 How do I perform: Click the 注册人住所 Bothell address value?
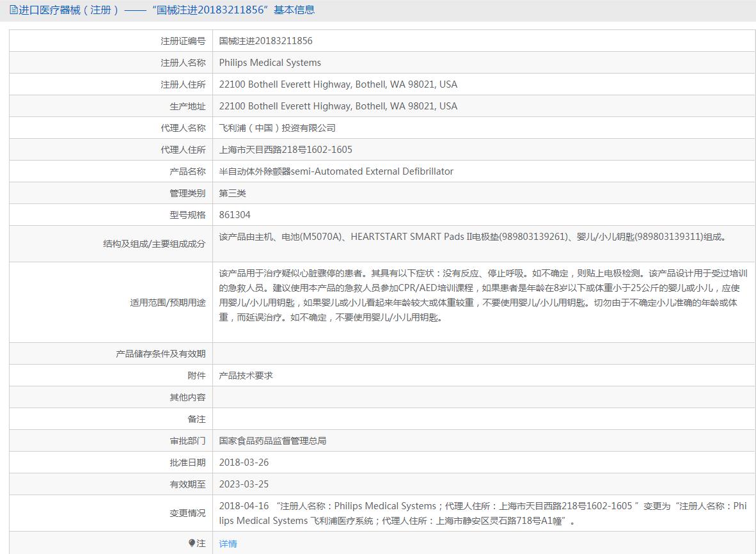tap(338, 84)
